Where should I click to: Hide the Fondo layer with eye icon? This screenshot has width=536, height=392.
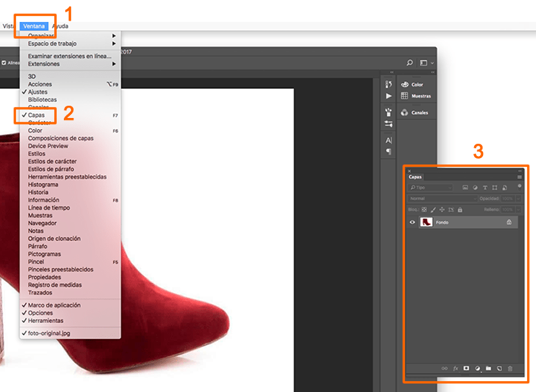412,222
